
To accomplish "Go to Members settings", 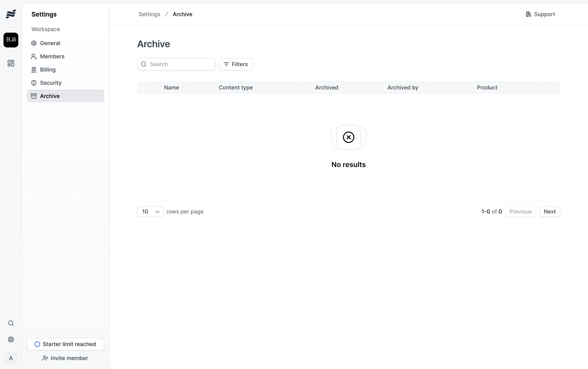I will pos(52,56).
